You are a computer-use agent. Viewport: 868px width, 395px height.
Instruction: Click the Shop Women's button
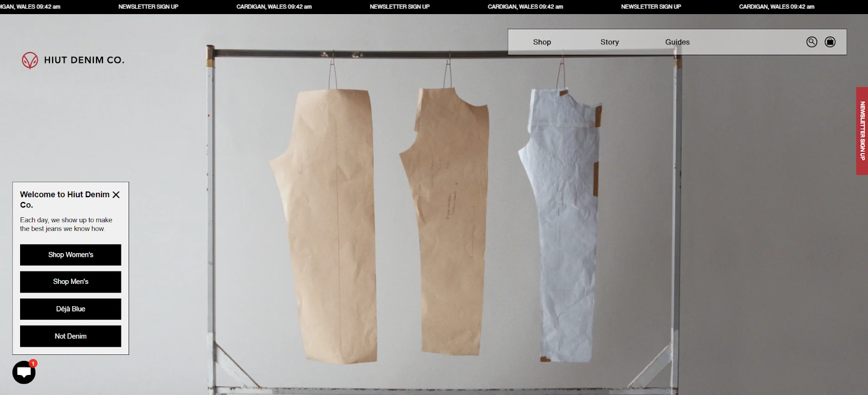click(x=71, y=255)
